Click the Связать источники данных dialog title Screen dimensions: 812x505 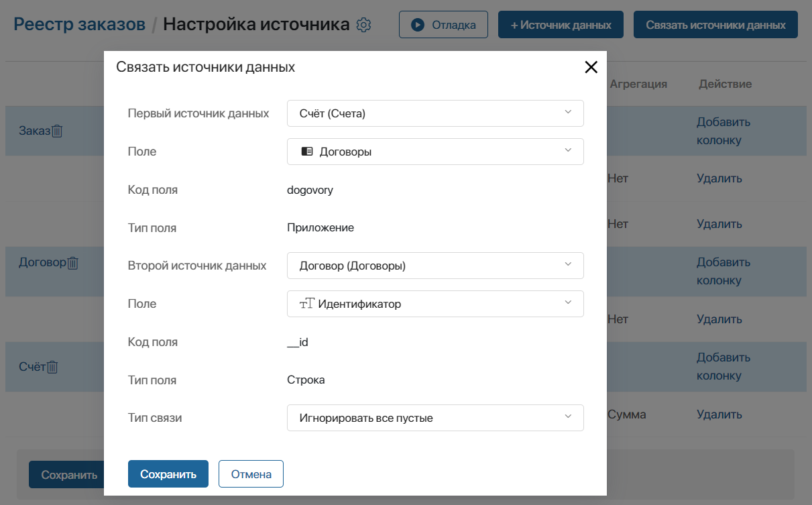(206, 67)
